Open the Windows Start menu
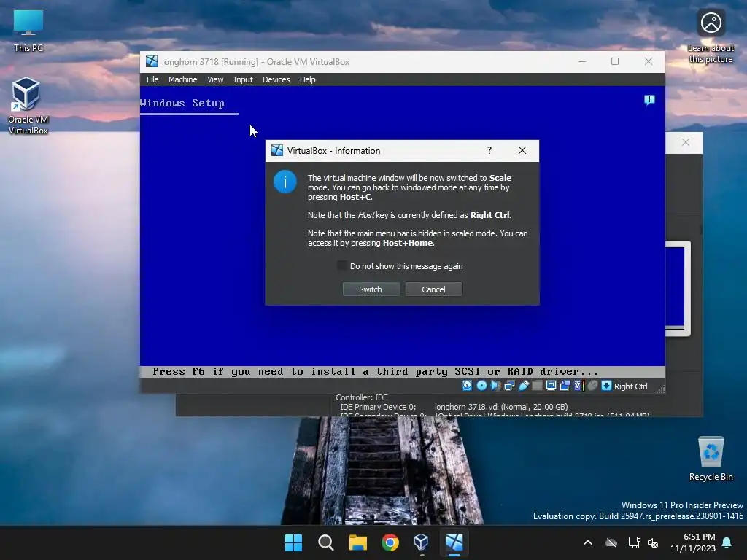Screen dimensions: 747x560 click(293, 542)
